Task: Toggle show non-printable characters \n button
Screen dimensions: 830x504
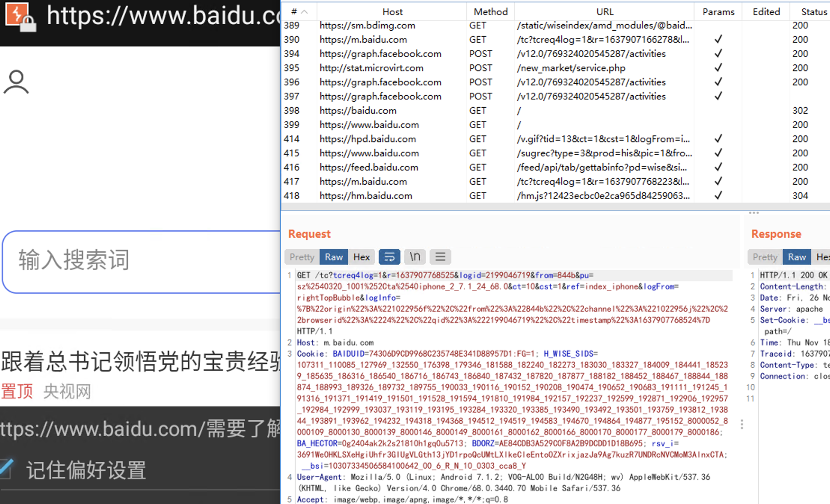Action: (415, 257)
